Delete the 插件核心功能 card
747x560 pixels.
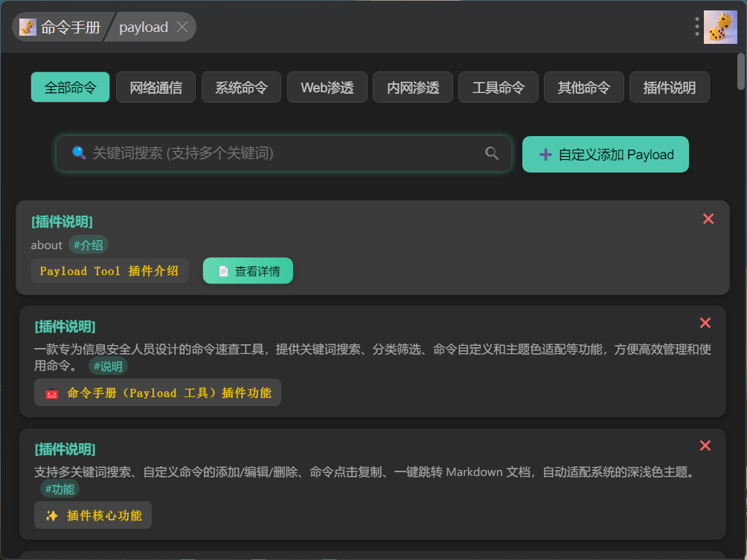point(705,445)
